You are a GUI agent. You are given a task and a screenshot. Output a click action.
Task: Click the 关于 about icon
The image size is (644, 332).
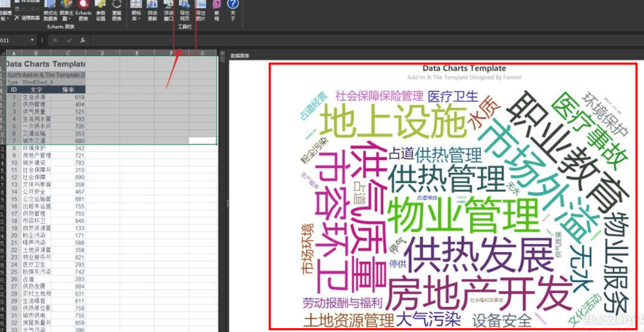(233, 10)
